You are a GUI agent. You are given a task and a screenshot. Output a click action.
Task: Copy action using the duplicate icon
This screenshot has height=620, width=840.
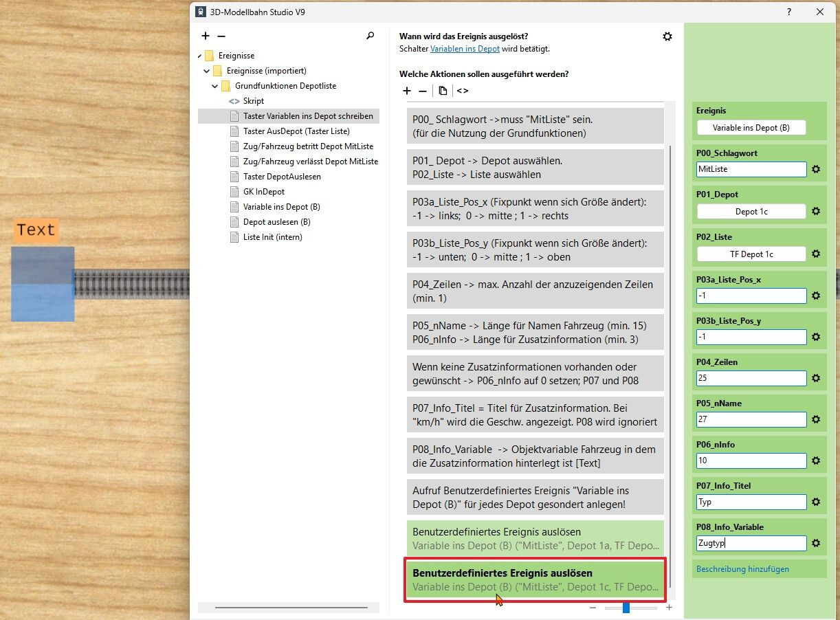point(443,91)
